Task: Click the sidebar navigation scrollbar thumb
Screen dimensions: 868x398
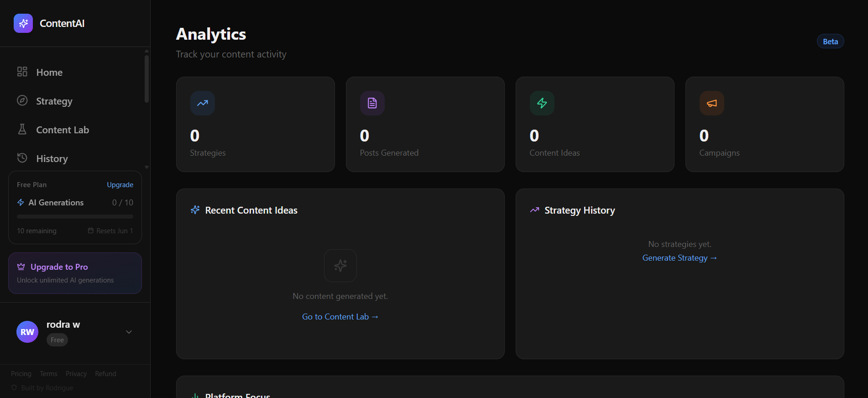Action: pyautogui.click(x=147, y=79)
